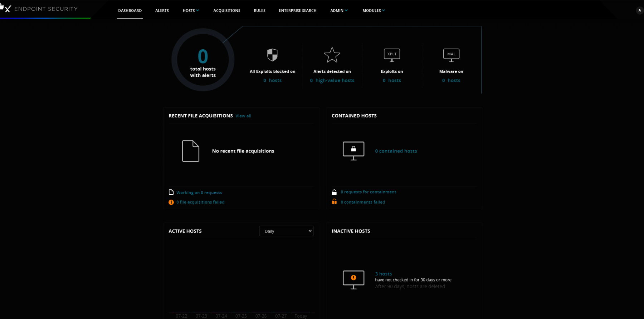644x319 pixels.
Task: Go to the Enterprise Search tab
Action: [298, 10]
